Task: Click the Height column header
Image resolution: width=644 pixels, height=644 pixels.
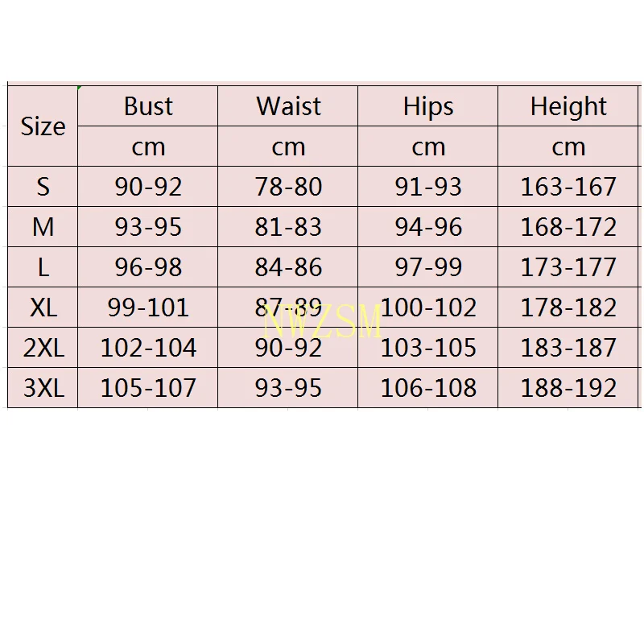Action: 568,106
